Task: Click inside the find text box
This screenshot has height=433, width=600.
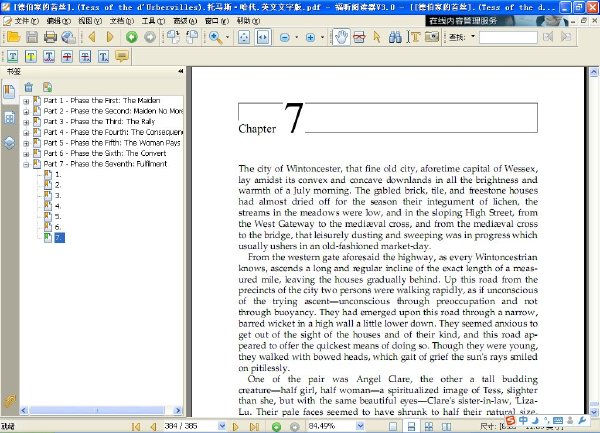Action: [x=508, y=37]
